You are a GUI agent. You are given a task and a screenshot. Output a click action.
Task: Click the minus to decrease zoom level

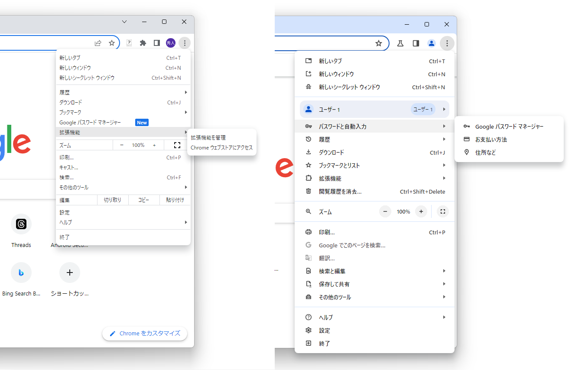[121, 145]
